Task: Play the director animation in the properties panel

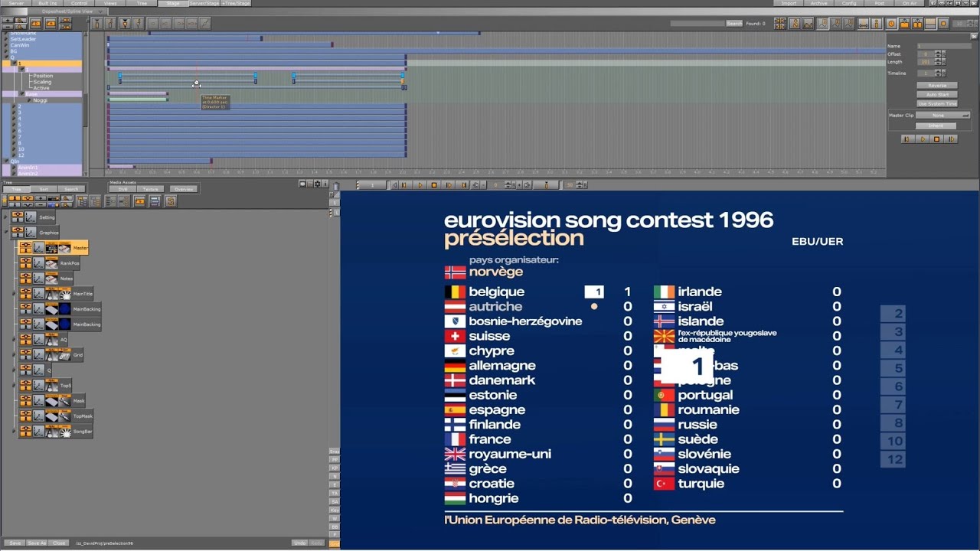Action: point(922,139)
